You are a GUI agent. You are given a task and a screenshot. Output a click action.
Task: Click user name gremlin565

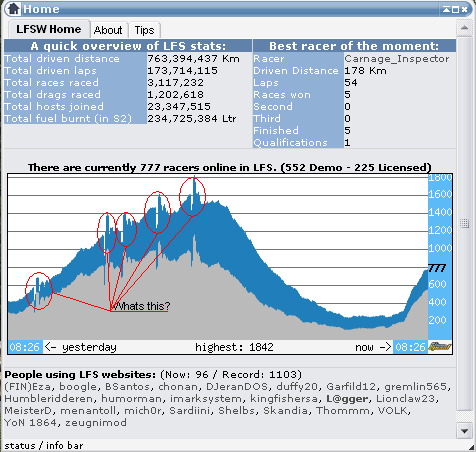(x=415, y=387)
